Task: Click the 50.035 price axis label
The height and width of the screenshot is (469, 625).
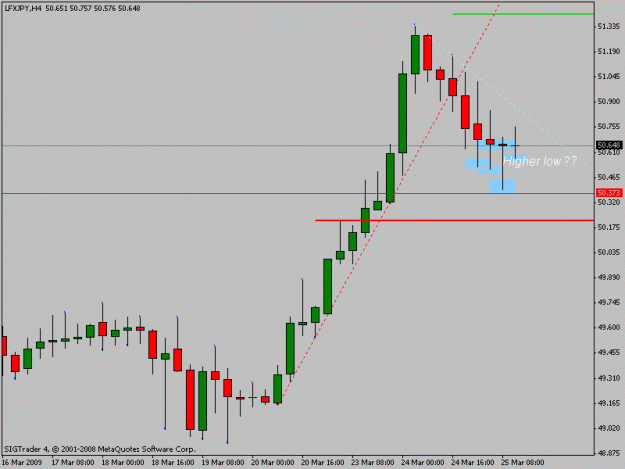Action: point(609,252)
